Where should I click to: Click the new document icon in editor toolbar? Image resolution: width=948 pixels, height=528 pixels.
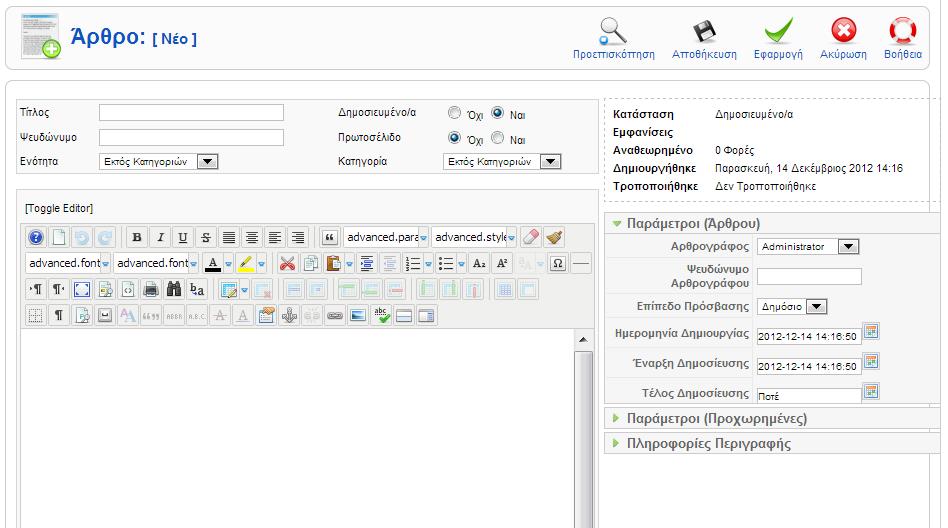click(59, 237)
